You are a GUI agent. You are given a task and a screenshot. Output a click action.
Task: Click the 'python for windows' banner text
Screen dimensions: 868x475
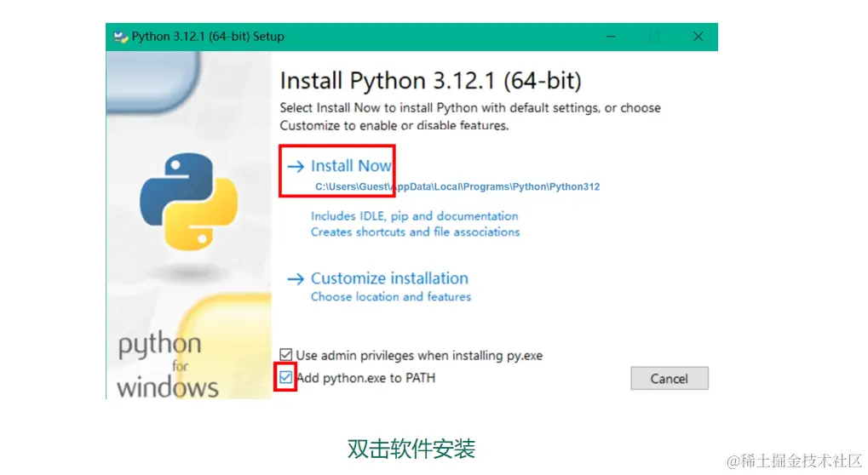click(x=167, y=365)
